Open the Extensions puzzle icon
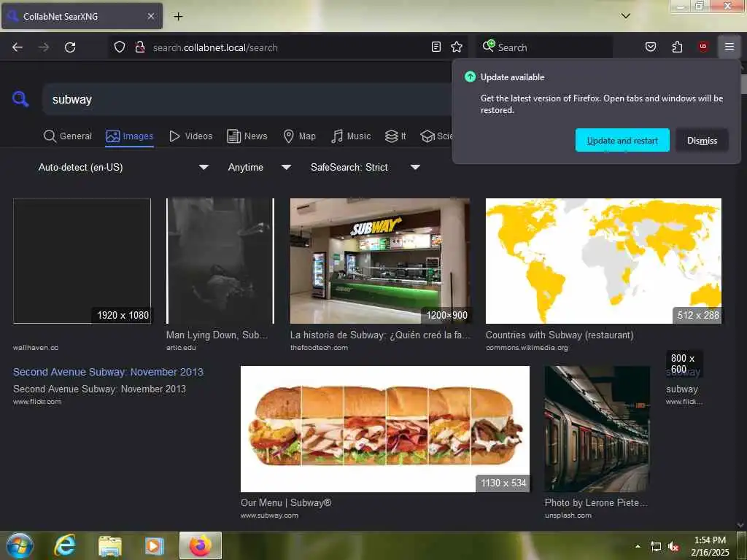Image resolution: width=747 pixels, height=560 pixels. [x=677, y=47]
